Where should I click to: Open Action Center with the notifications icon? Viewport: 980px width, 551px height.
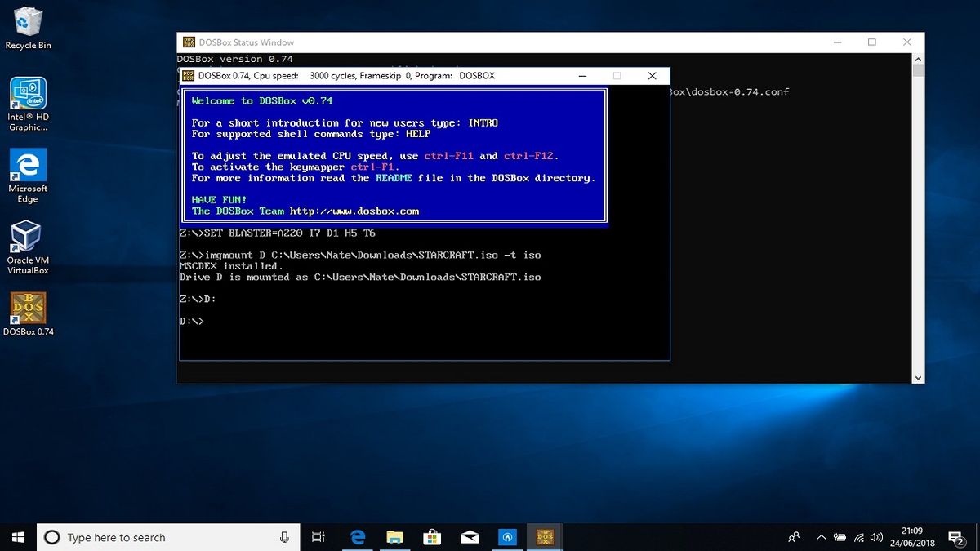[957, 537]
